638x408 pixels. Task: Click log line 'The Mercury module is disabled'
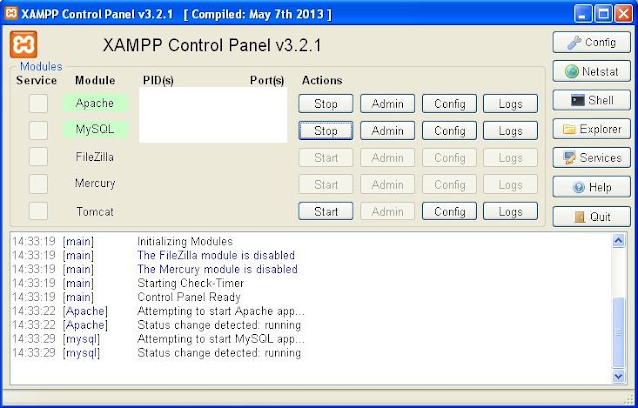click(x=217, y=269)
